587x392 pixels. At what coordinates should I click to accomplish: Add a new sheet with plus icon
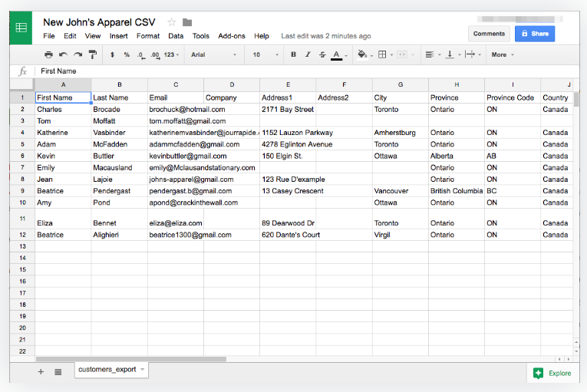click(41, 372)
